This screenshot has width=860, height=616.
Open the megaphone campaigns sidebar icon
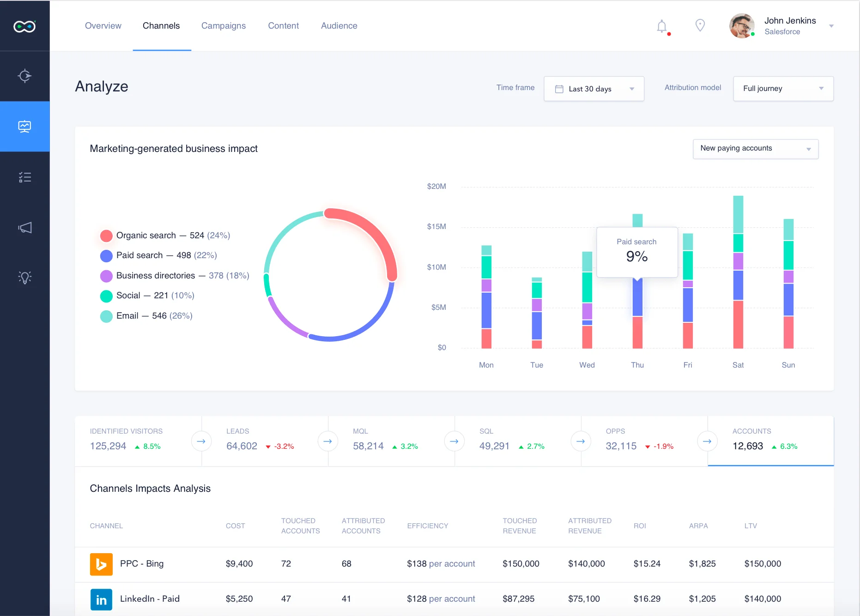(x=24, y=228)
